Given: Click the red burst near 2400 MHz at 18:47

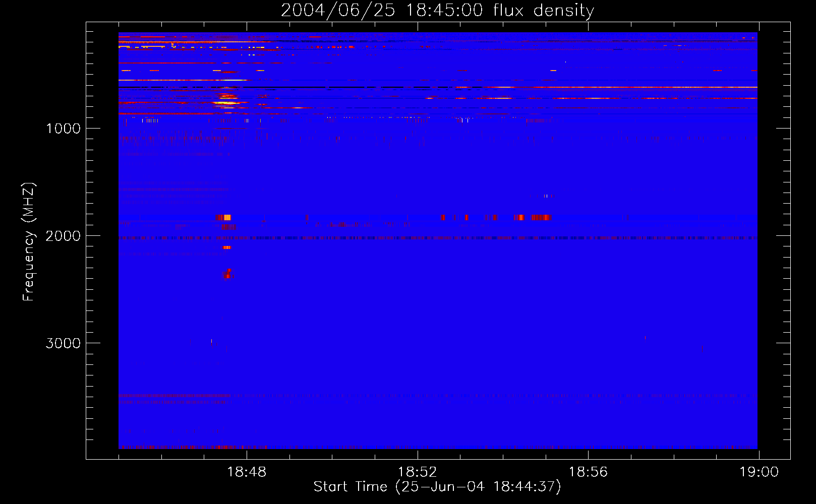Looking at the screenshot, I should pos(228,274).
